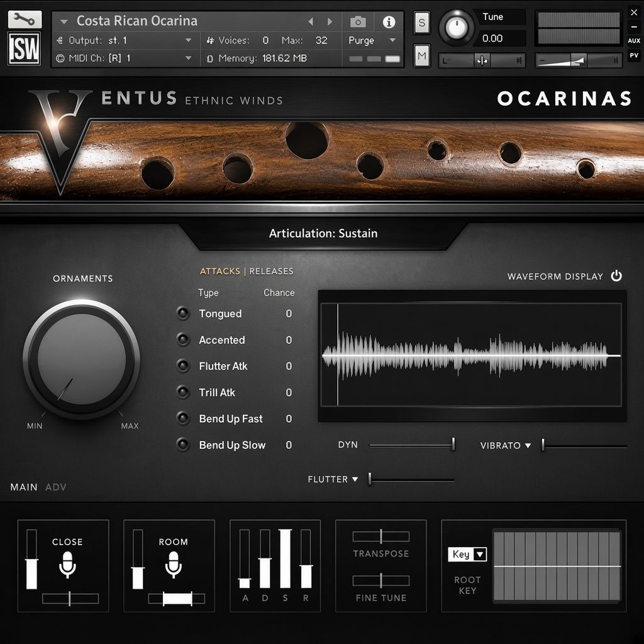The image size is (644, 644).
Task: Click the Fine Tune slider
Action: point(381,580)
